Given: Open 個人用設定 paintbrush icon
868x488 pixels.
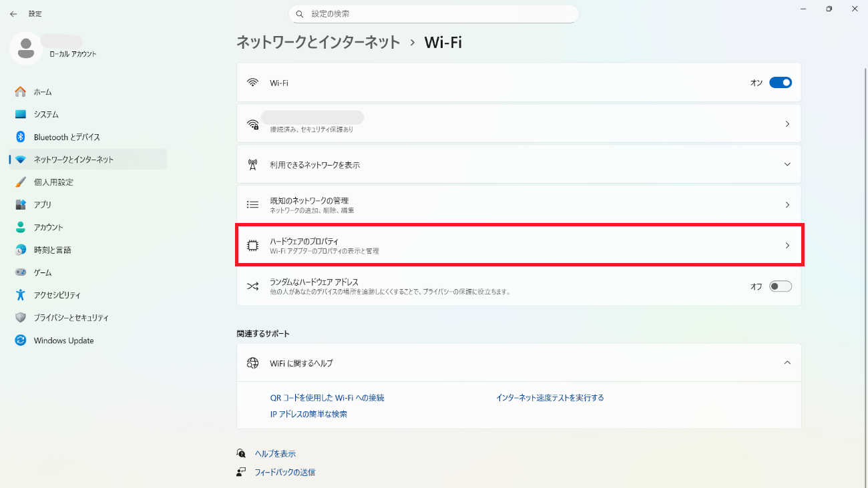Looking at the screenshot, I should 21,182.
